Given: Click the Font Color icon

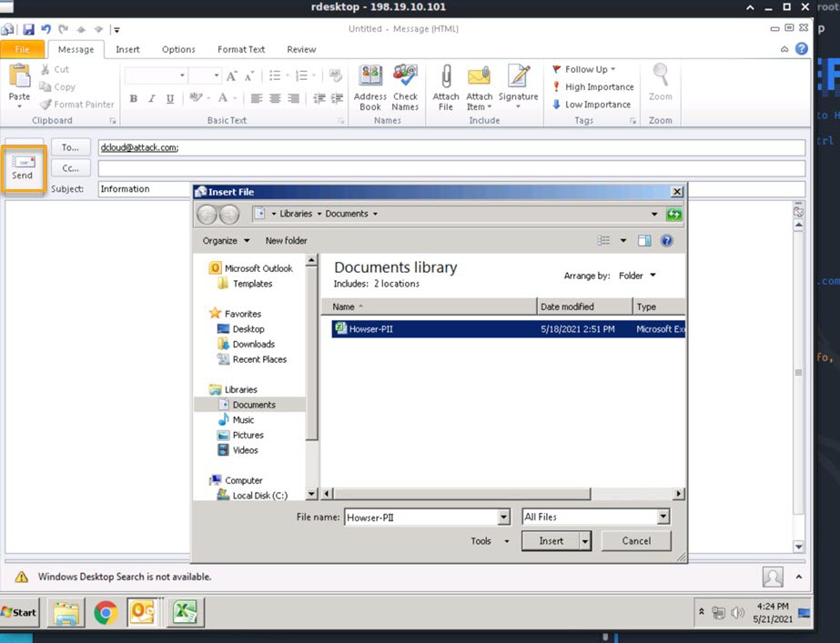Looking at the screenshot, I should pos(223,98).
